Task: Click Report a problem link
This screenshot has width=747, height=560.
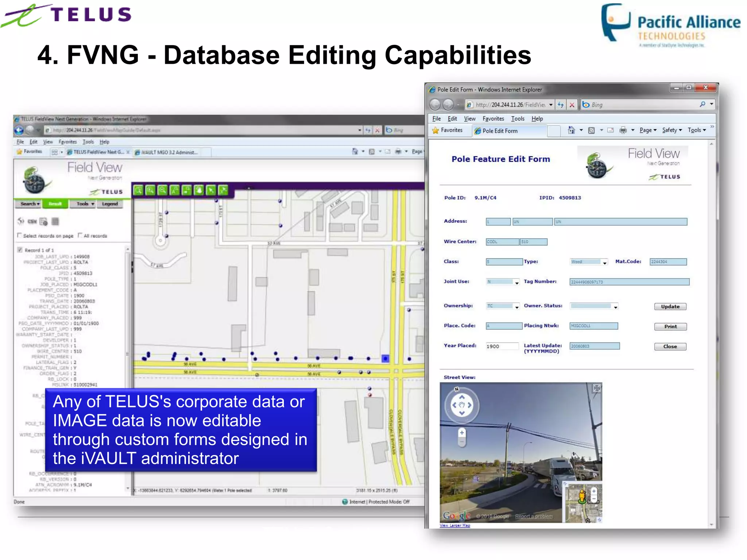Action: 534,516
